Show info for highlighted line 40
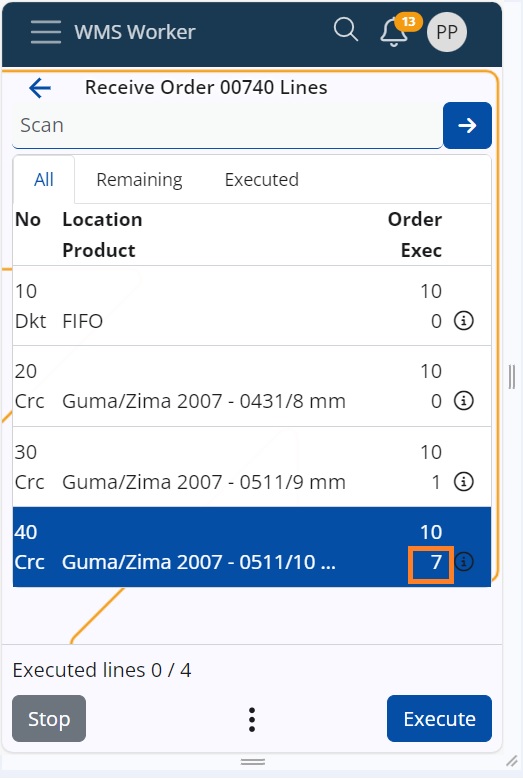The width and height of the screenshot is (523, 780). pos(464,562)
